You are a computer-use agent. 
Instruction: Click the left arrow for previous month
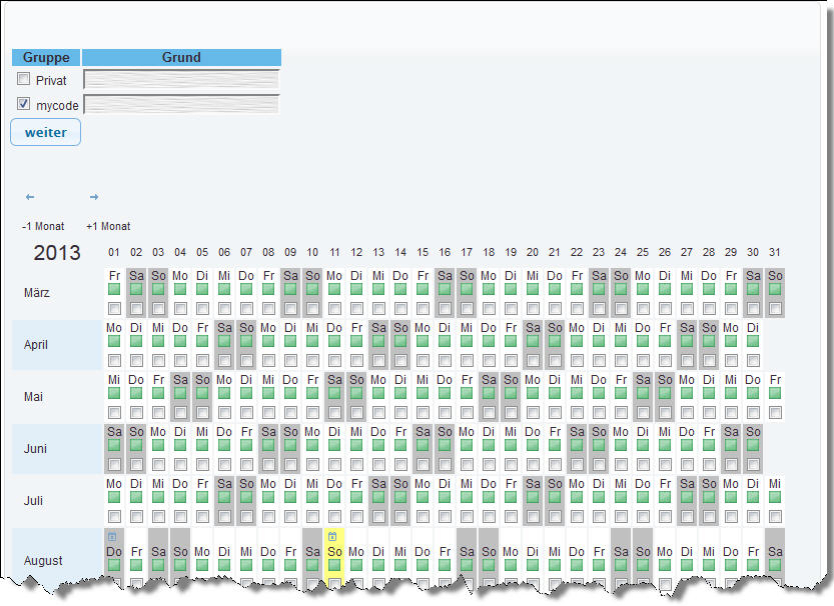pos(30,197)
